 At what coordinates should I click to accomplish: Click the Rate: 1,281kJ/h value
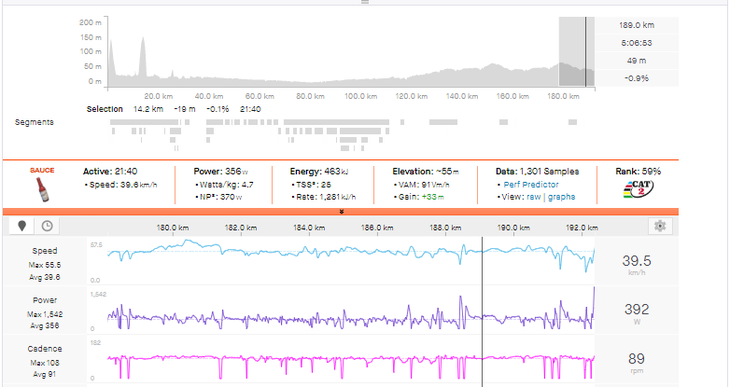pos(326,197)
